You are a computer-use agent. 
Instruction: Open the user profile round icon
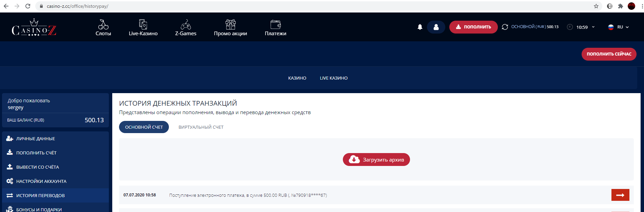pos(436,27)
